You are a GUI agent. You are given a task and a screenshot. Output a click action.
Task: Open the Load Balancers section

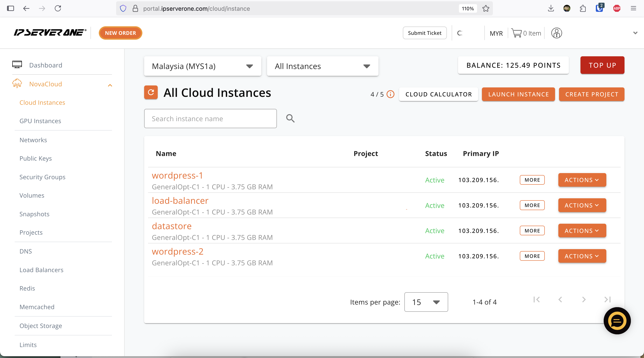coord(41,270)
